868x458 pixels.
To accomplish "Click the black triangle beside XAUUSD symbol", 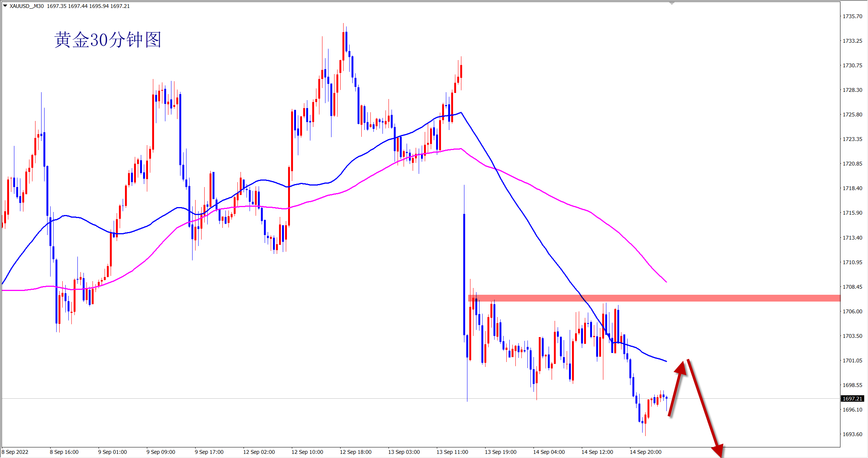I will click(x=5, y=6).
